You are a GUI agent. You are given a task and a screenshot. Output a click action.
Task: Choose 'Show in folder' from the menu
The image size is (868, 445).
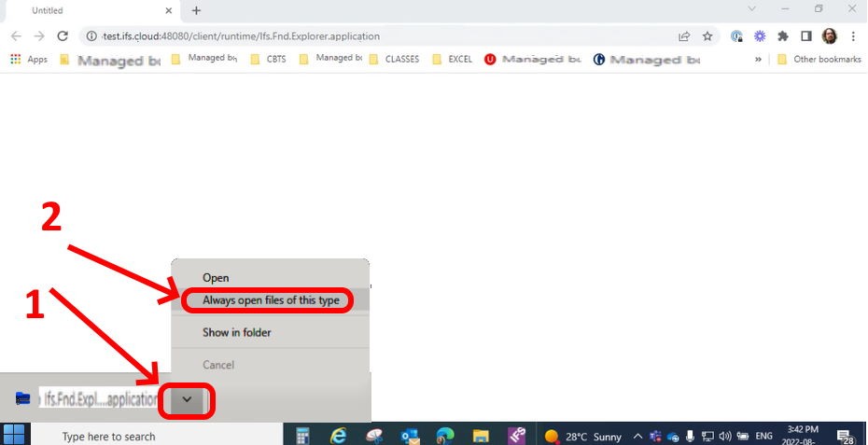(237, 332)
